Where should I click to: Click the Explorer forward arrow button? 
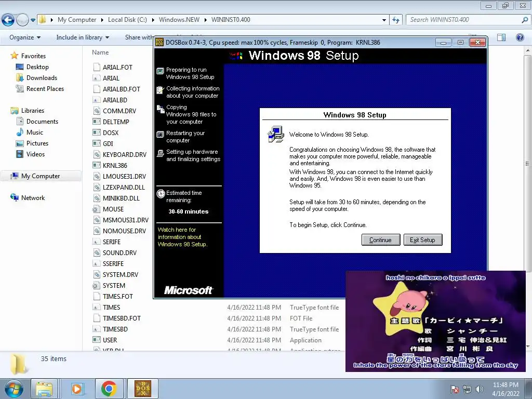tap(22, 20)
